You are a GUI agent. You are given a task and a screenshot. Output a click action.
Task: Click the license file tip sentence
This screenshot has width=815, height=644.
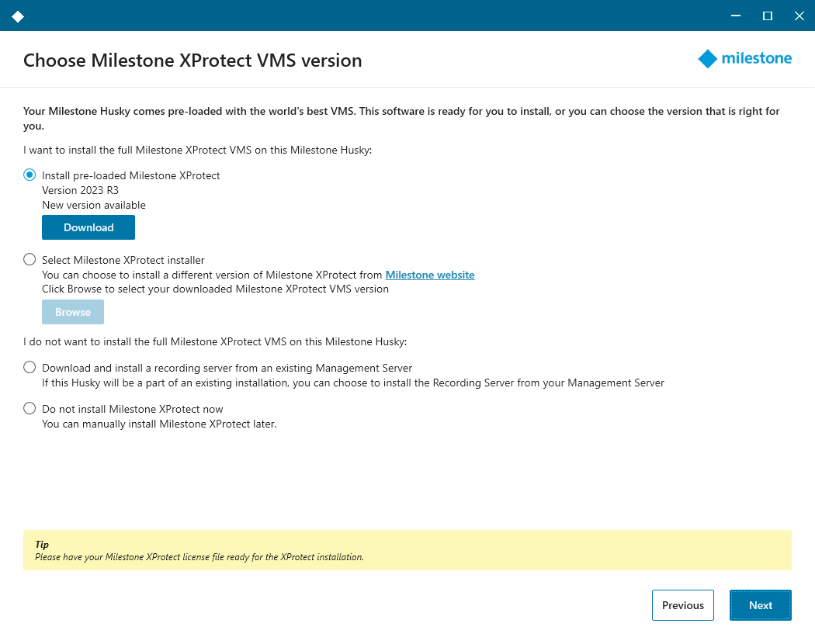(x=199, y=556)
